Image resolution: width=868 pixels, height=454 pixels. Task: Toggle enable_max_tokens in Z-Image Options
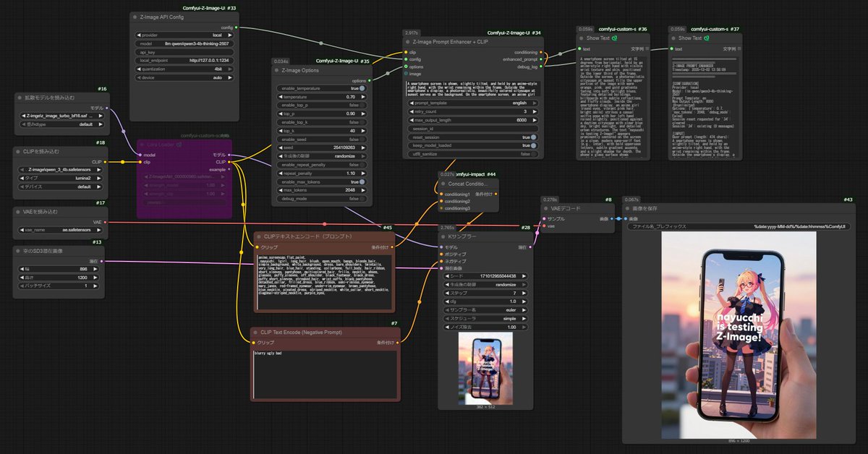(322, 181)
